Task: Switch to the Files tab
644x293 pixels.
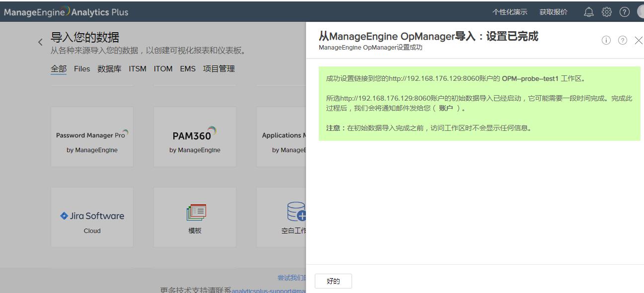Action: 82,69
